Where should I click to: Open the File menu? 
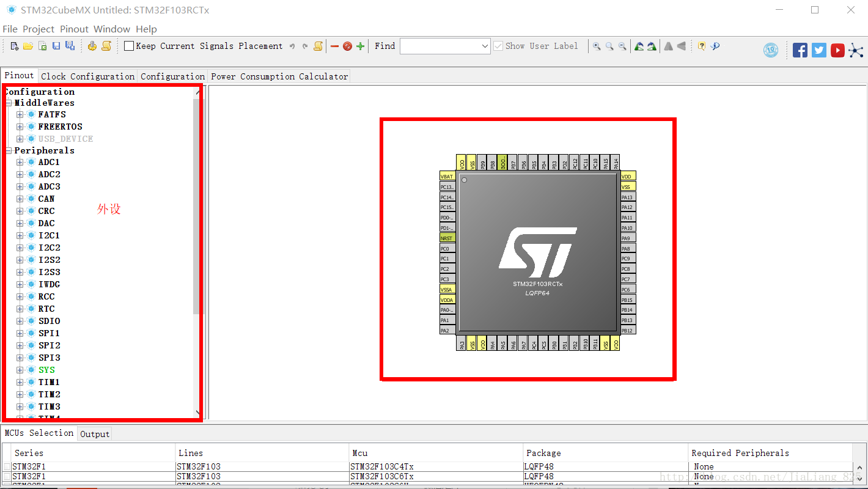(x=10, y=29)
